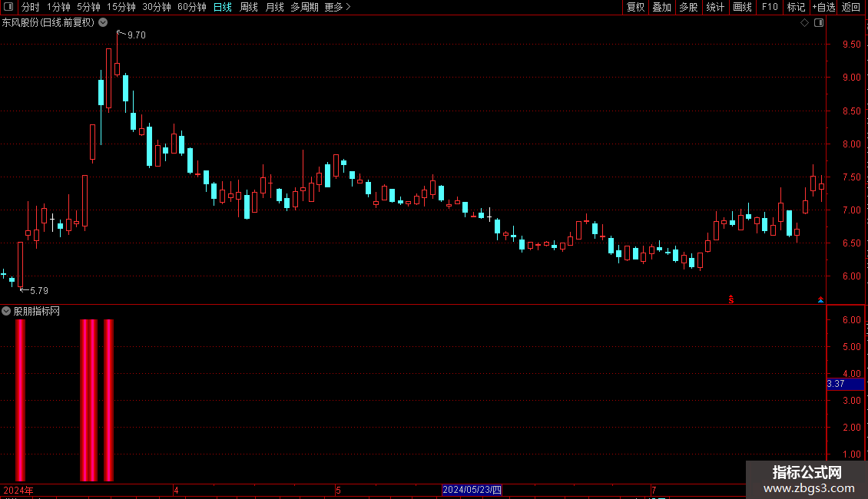Select the 30分钟 period

157,7
